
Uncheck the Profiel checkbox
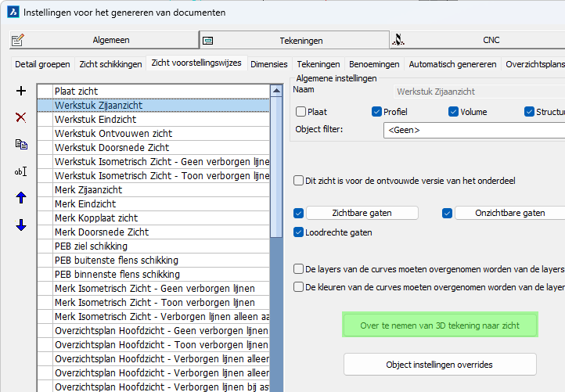pos(377,112)
